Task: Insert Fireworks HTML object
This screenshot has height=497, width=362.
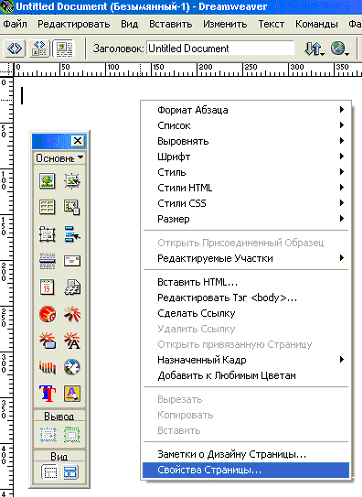Action: click(47, 314)
